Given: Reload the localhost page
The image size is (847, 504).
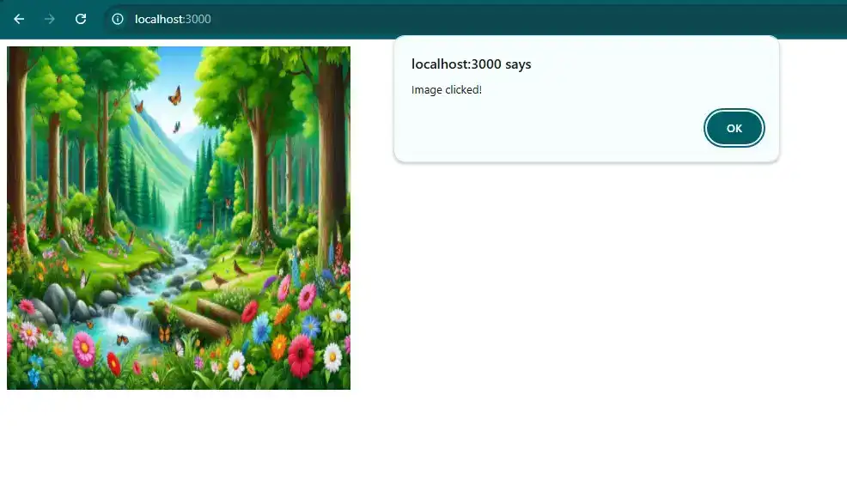Looking at the screenshot, I should pos(81,19).
